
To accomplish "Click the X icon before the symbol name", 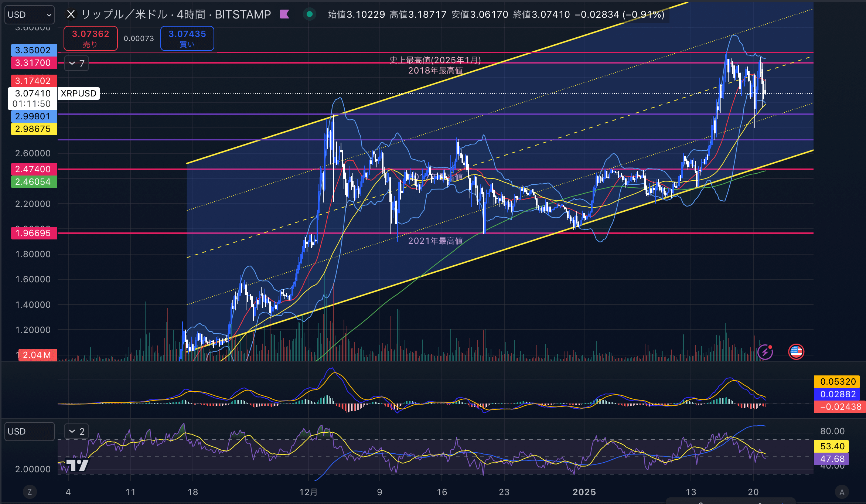I will 71,14.
